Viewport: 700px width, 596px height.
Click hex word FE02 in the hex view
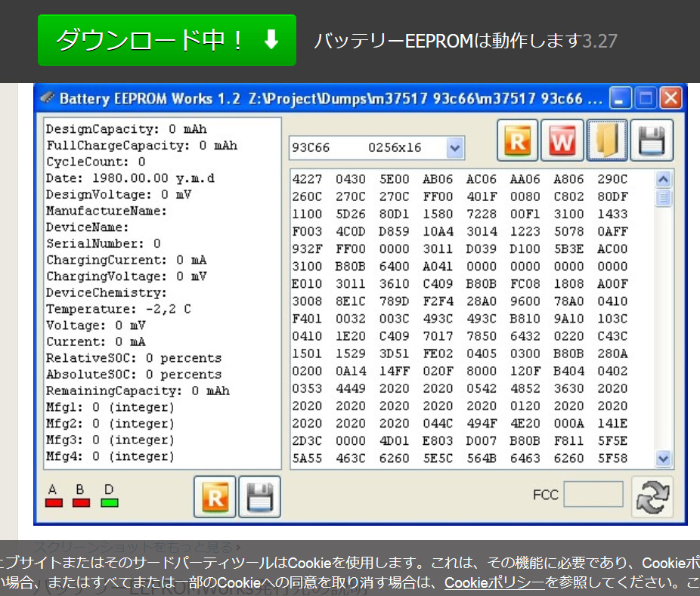pyautogui.click(x=438, y=354)
